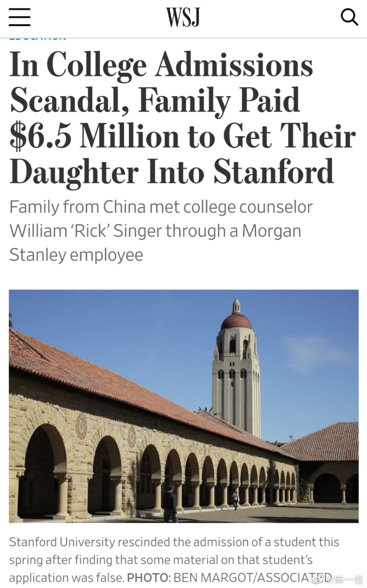367x588 pixels.
Task: Click the article headline about College Admissions
Action: [161, 64]
